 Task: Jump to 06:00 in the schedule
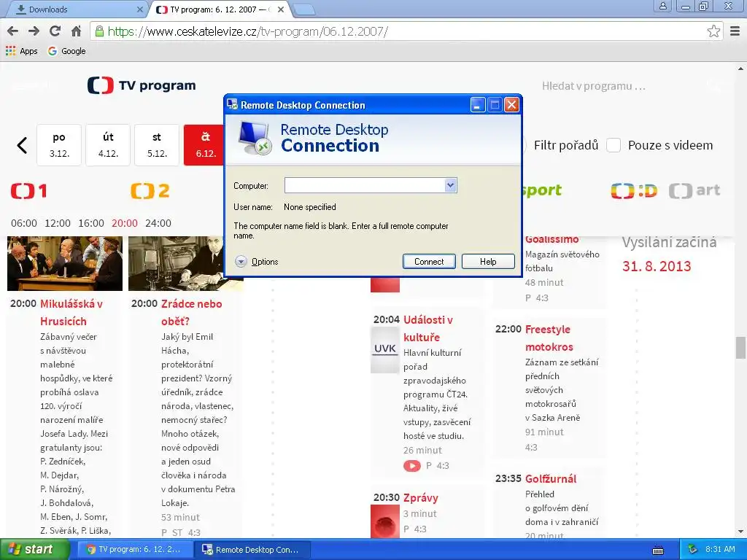pyautogui.click(x=24, y=223)
